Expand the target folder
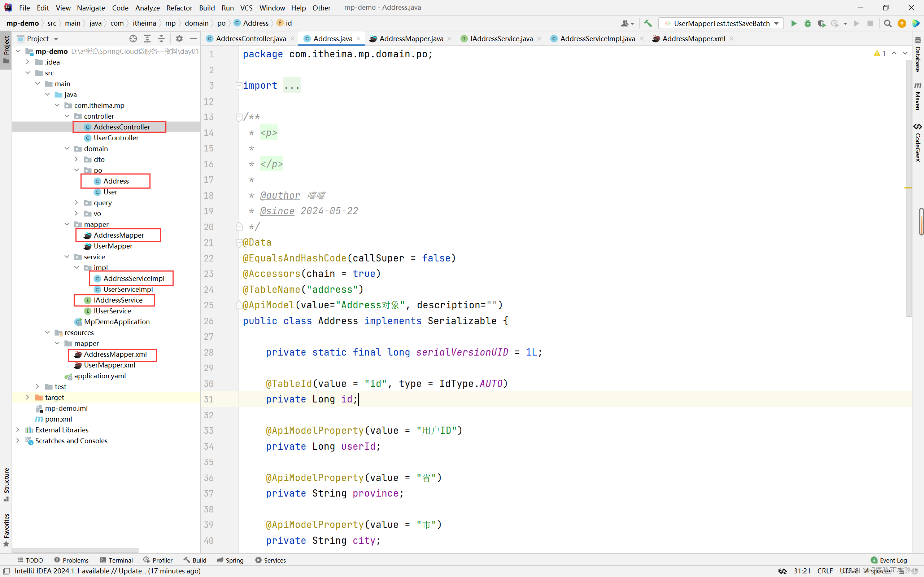924x577 pixels. (27, 397)
